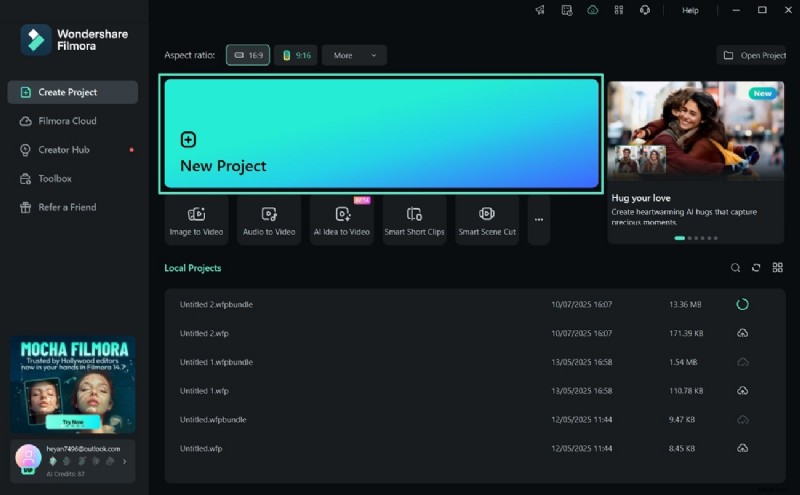Expand account details chevron beside email
The width and height of the screenshot is (800, 495).
coord(124,462)
